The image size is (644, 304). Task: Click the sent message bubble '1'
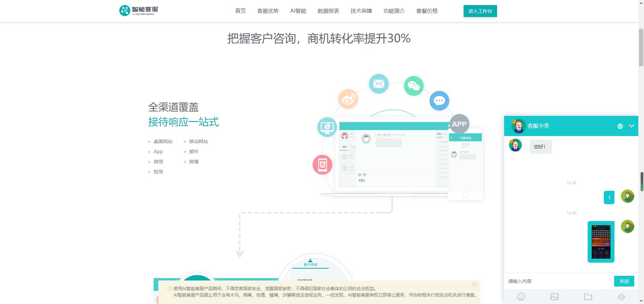[609, 198]
